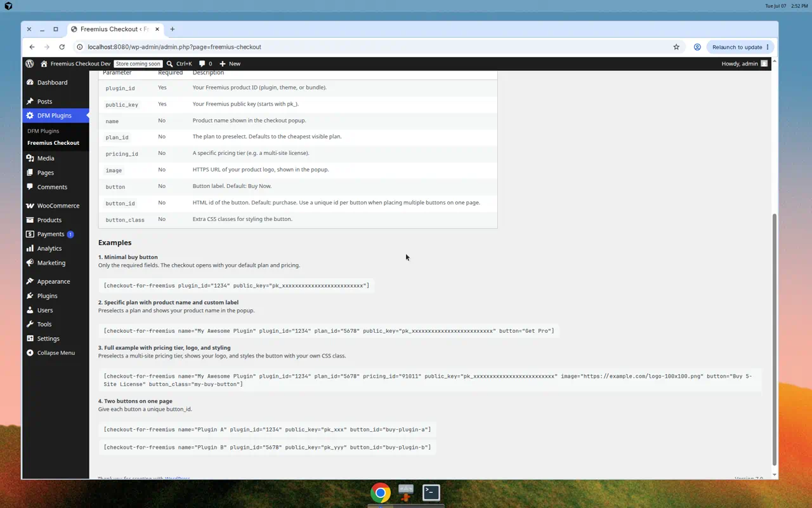Screen dimensions: 812x508
Task: Click the pricing_id parameter cell
Action: pos(122,154)
